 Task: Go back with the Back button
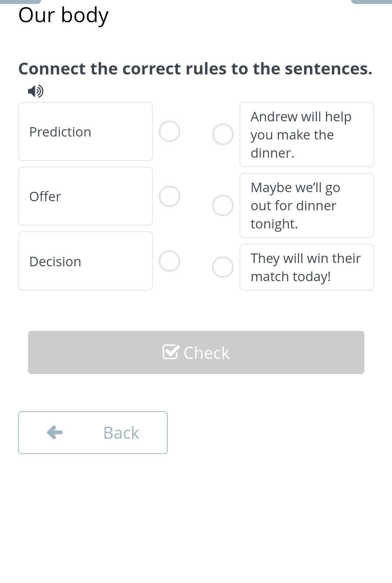93,432
